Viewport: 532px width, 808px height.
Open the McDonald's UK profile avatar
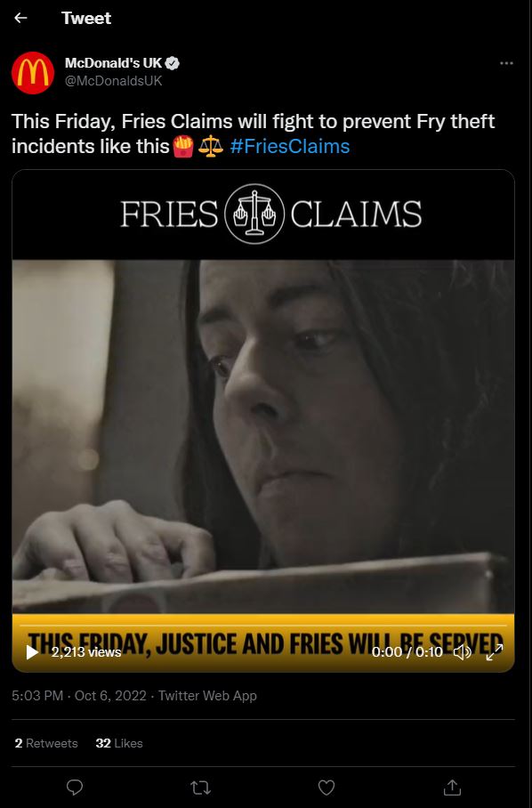33,73
